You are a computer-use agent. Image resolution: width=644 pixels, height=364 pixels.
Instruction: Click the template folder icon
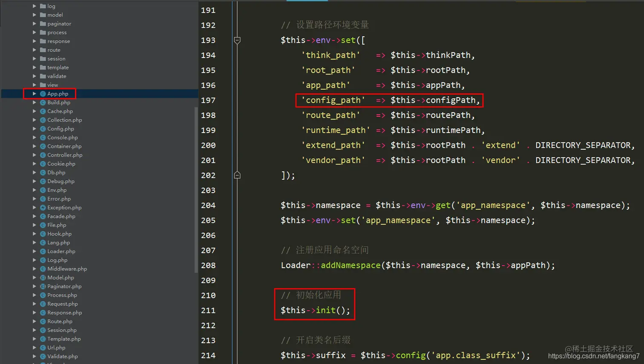tap(43, 67)
